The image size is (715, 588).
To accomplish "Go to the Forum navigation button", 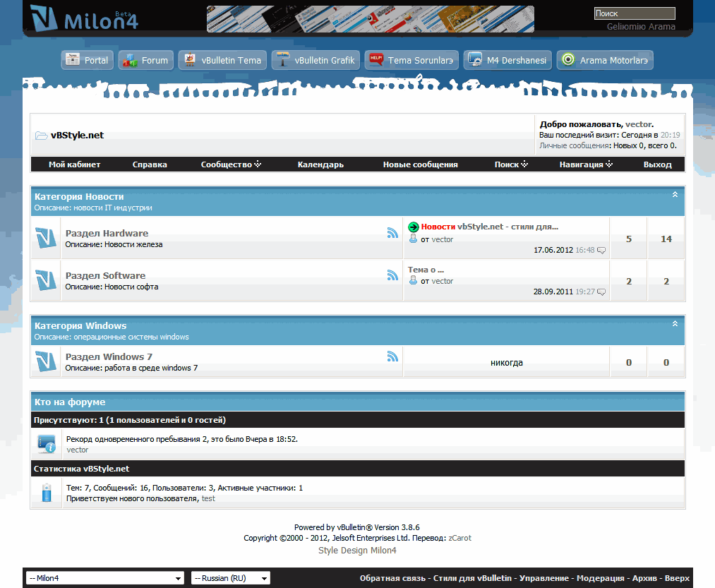I will [146, 60].
